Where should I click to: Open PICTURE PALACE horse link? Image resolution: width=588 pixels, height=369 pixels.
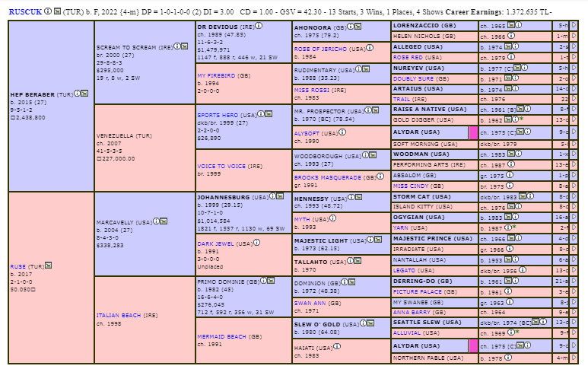(417, 291)
